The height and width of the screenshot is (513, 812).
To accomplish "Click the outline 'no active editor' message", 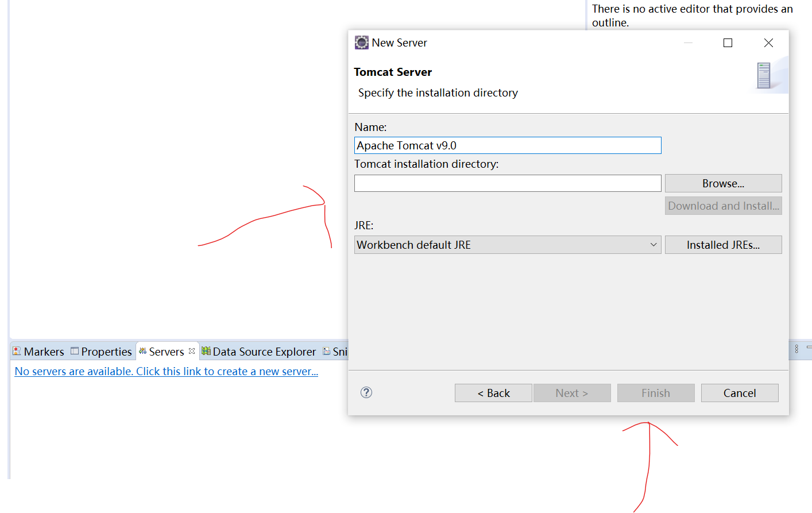I will click(x=693, y=16).
